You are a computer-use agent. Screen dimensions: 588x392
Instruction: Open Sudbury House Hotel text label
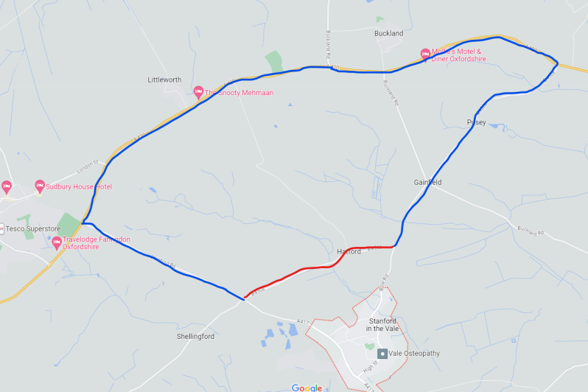79,186
